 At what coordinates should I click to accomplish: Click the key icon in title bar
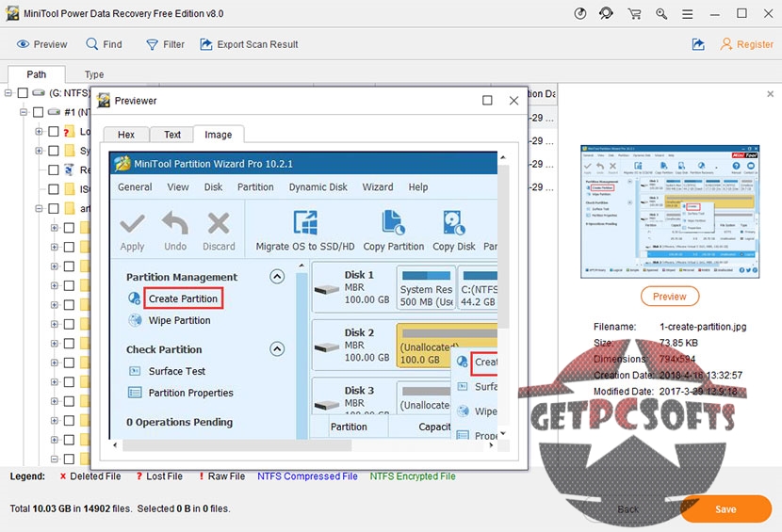tap(661, 13)
